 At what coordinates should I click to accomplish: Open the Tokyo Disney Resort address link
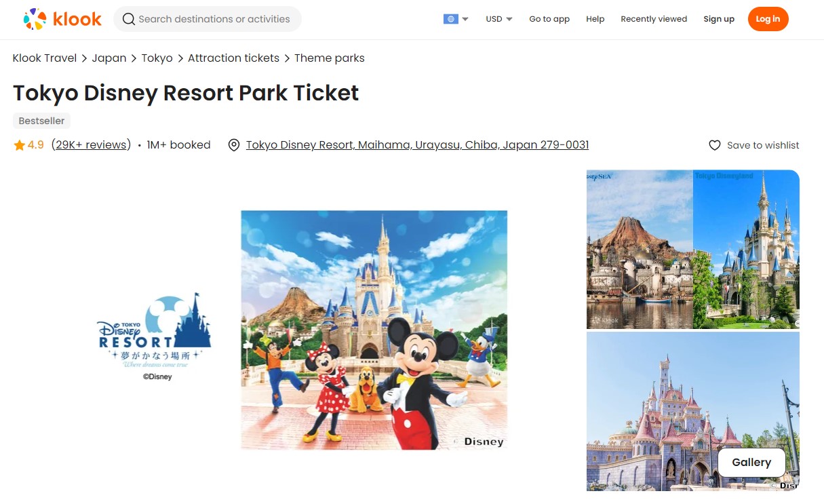click(417, 145)
